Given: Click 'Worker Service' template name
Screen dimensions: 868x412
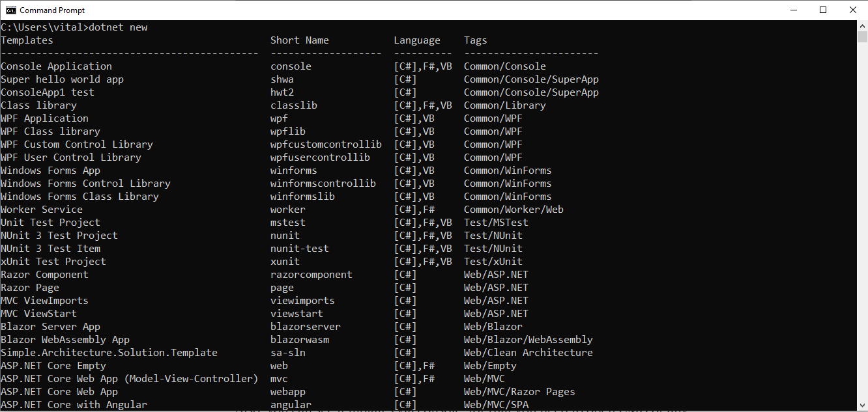Looking at the screenshot, I should pos(42,210).
